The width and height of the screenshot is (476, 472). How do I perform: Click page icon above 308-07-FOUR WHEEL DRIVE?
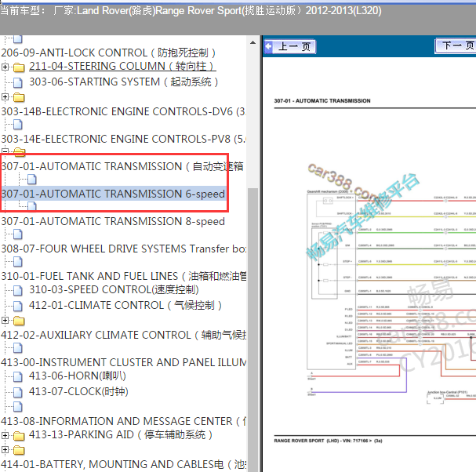18,234
